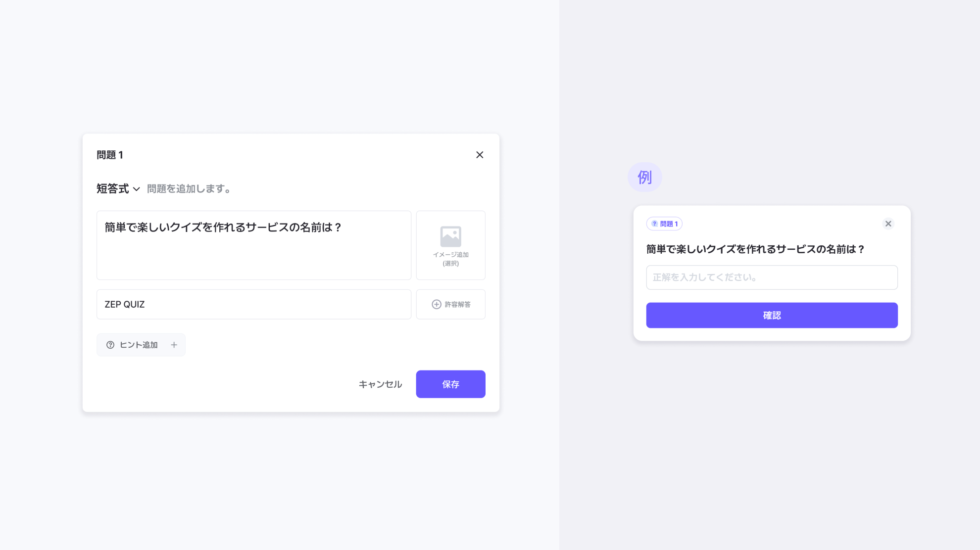Click the plus icon in the hint button

pyautogui.click(x=174, y=345)
